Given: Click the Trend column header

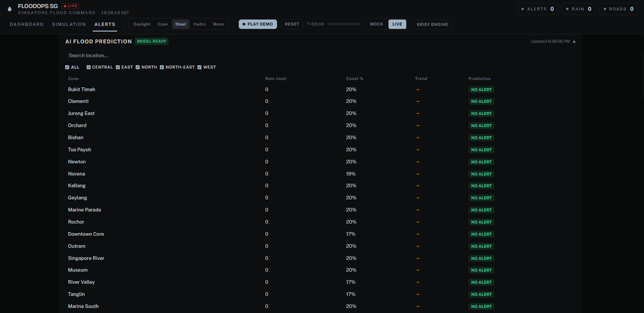Looking at the screenshot, I should [421, 79].
